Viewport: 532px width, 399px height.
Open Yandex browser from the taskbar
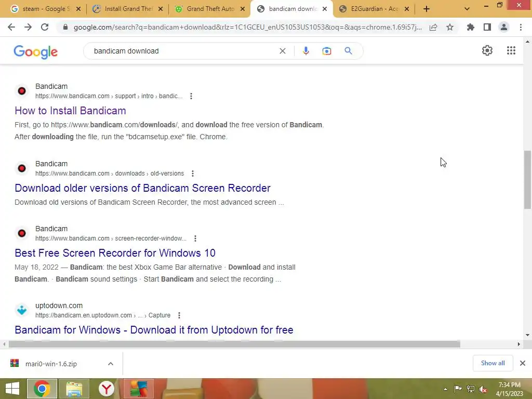click(x=106, y=389)
